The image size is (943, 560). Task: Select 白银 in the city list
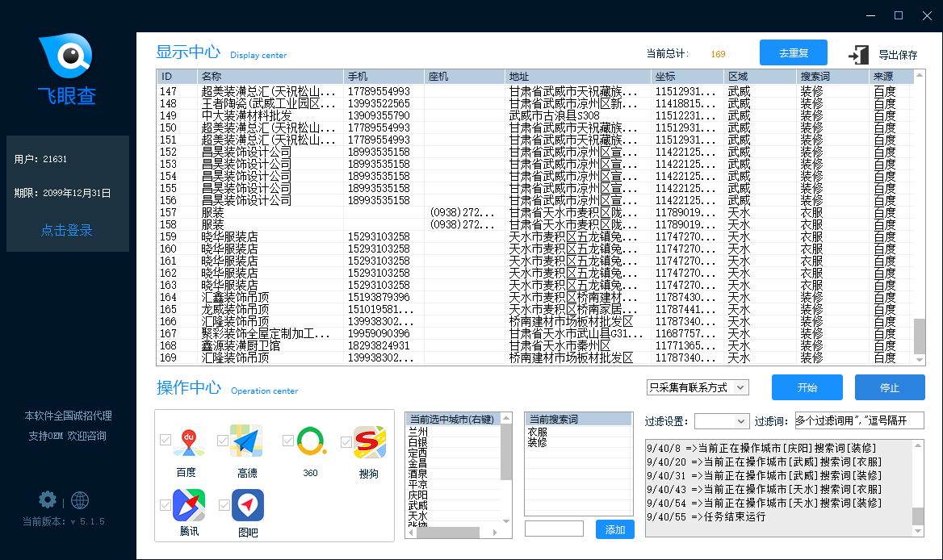pos(418,442)
